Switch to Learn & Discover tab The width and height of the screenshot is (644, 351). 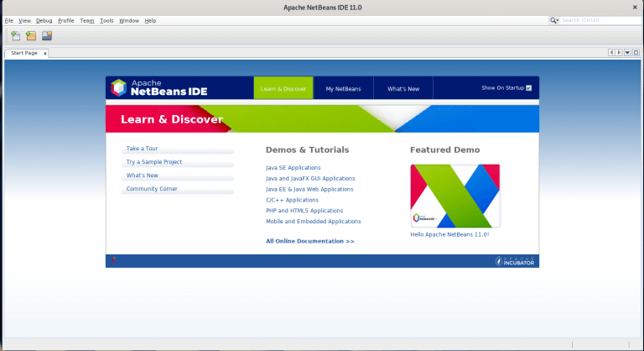[x=283, y=87]
